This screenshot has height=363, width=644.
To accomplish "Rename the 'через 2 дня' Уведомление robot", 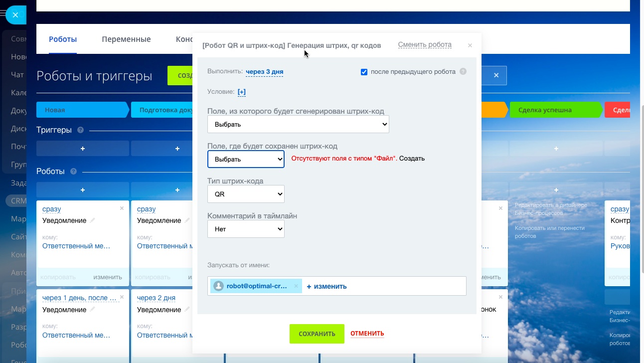I will [187, 310].
